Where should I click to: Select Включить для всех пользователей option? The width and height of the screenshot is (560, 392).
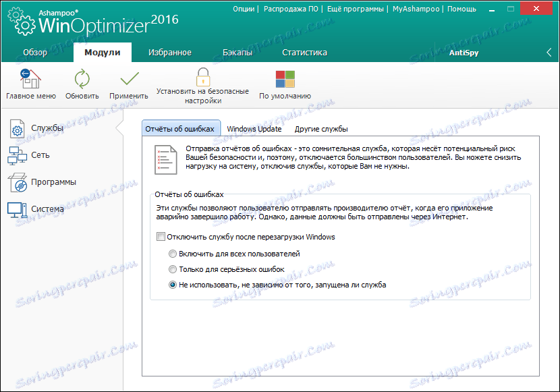pos(175,254)
